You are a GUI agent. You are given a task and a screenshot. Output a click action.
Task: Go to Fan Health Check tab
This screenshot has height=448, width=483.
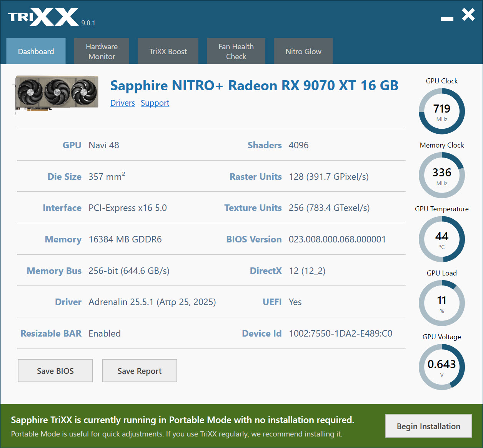(x=236, y=51)
